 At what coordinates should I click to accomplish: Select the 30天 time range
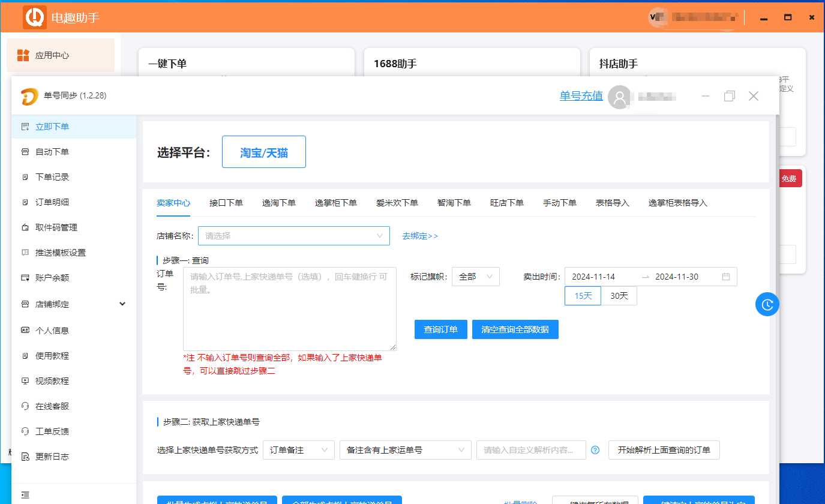pos(619,296)
